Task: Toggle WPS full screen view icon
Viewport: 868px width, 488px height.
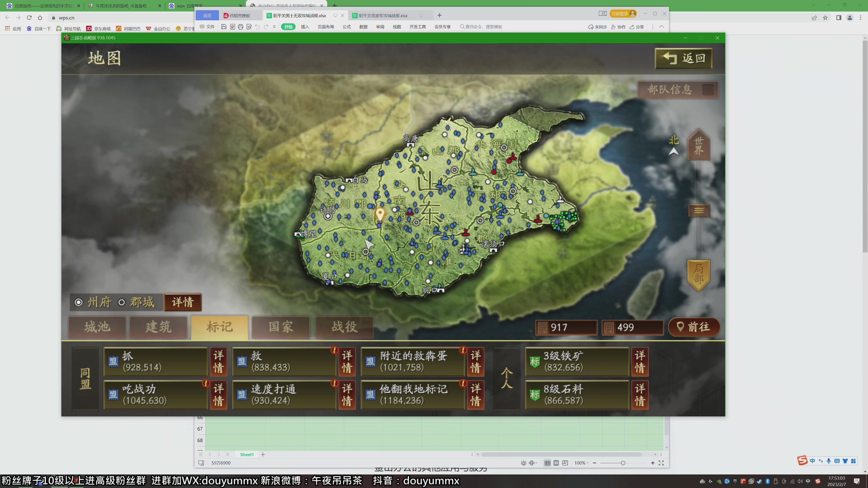Action: click(661, 463)
